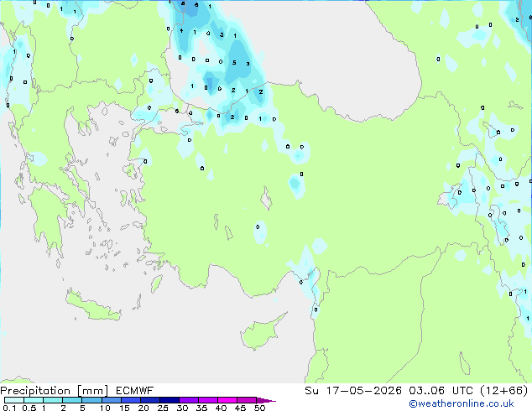
Task: Click the '10' legend scale label
Action: coord(105,408)
